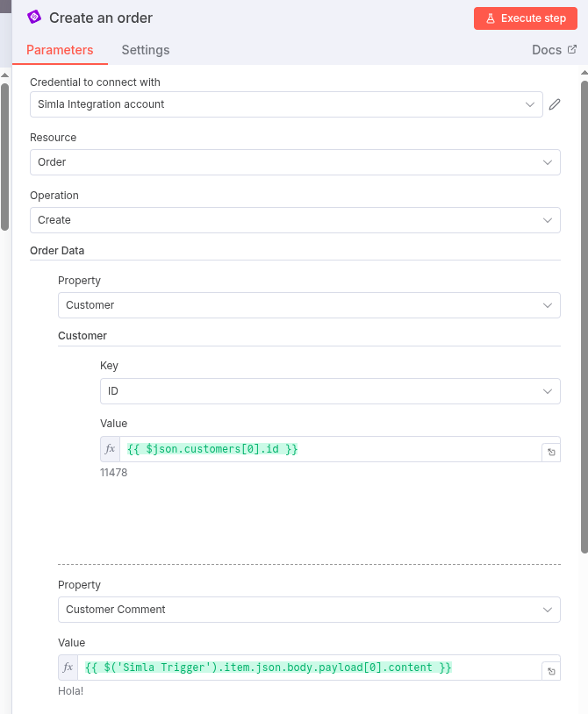Click the right panel vertical scrollbar thumb

584,317
